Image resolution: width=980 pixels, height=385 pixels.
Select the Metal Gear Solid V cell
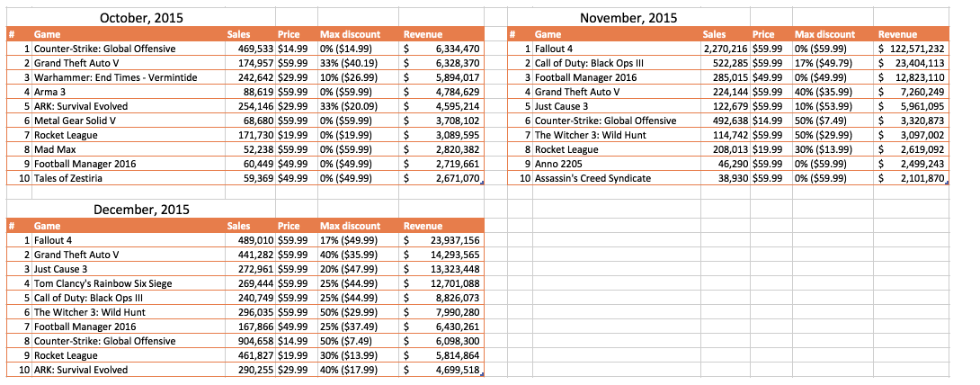point(129,121)
